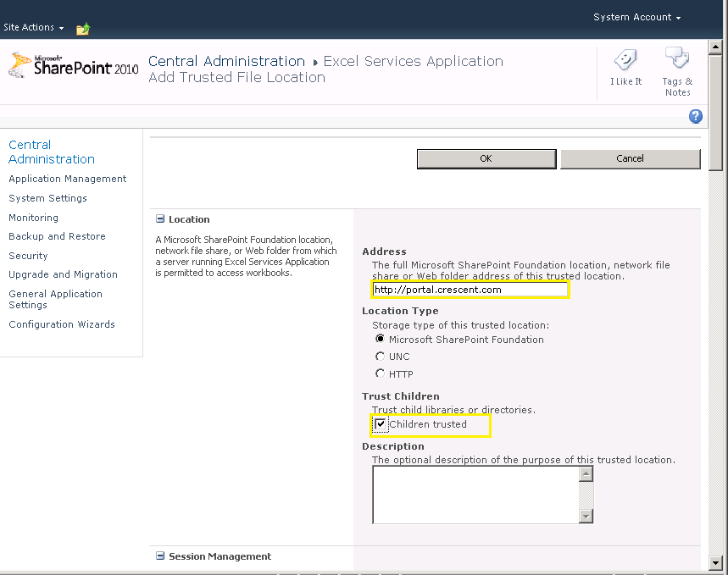This screenshot has width=728, height=575.
Task: Click inside the Description text area
Action: point(476,495)
